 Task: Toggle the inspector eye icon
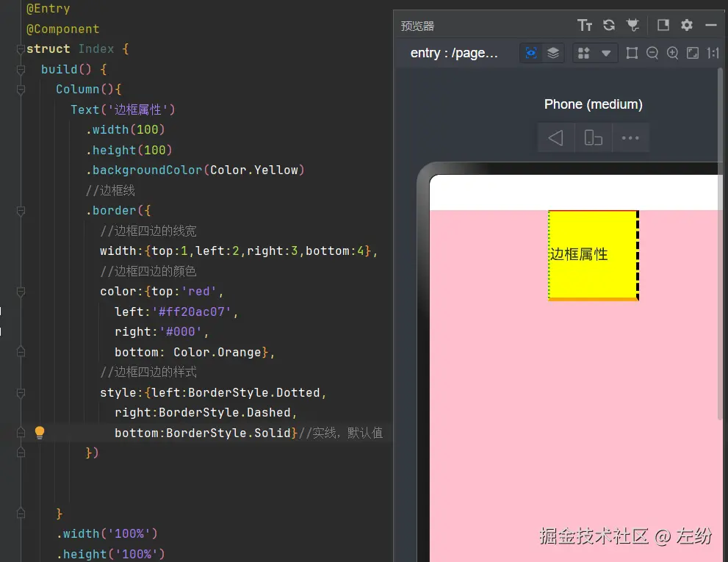pyautogui.click(x=530, y=53)
